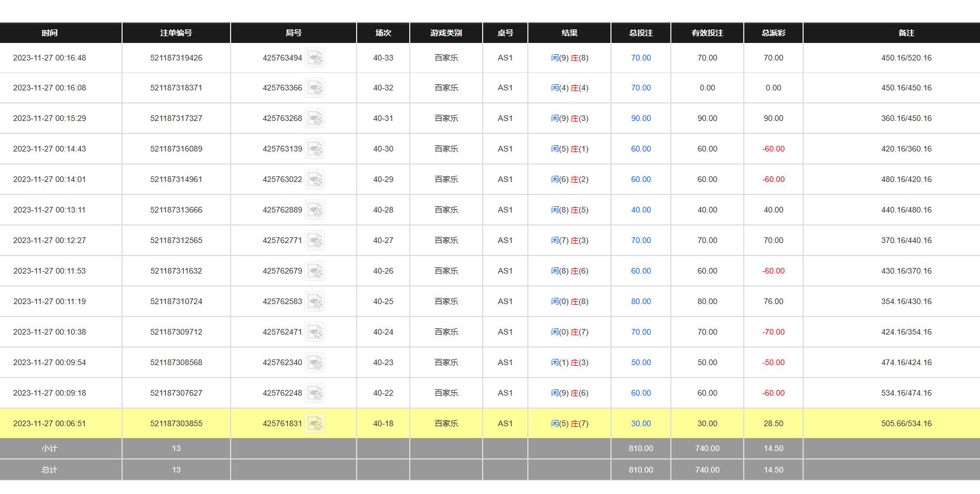Open video replay icon for round 425763494
980x494 pixels.
(x=315, y=58)
